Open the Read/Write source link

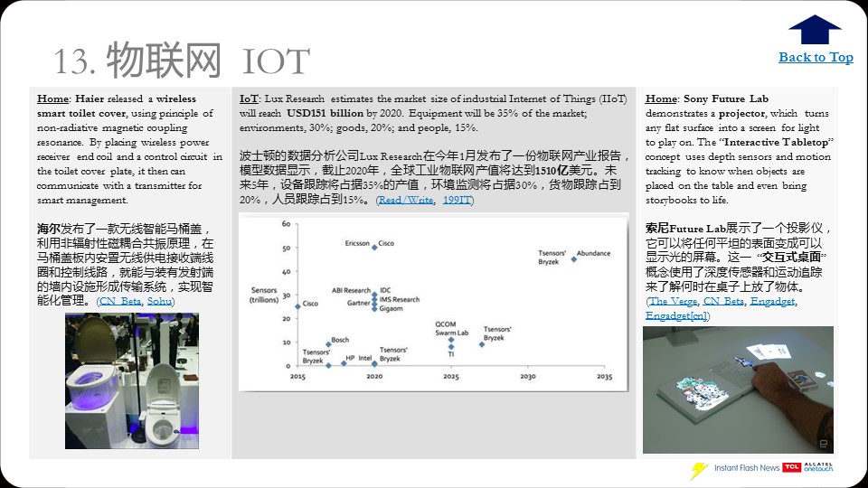click(x=406, y=200)
